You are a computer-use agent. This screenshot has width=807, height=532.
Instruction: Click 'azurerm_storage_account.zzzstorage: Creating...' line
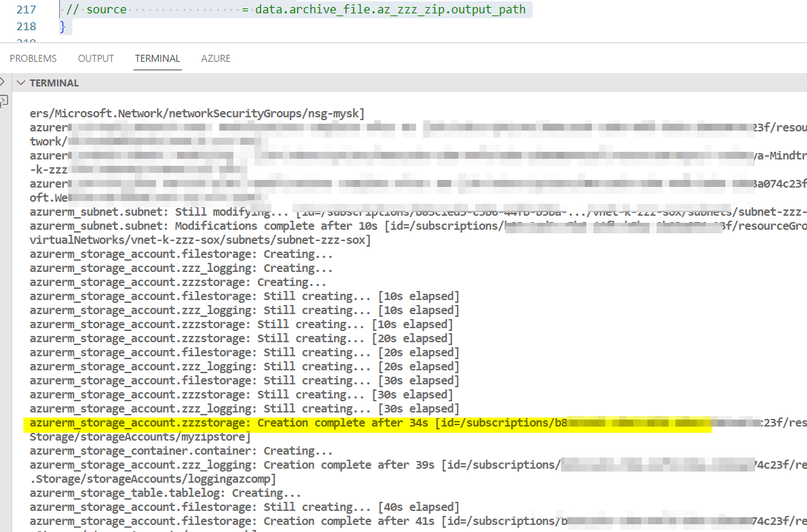click(178, 282)
